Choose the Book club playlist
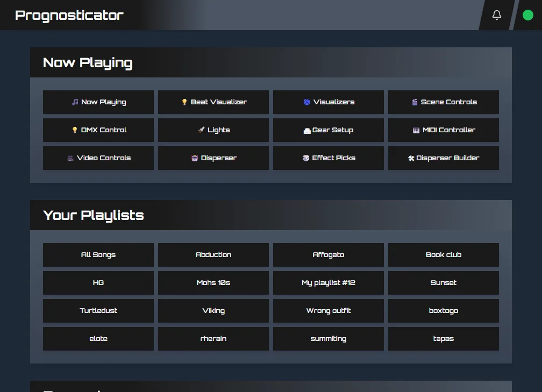Viewport: 542px width, 392px height. (444, 255)
